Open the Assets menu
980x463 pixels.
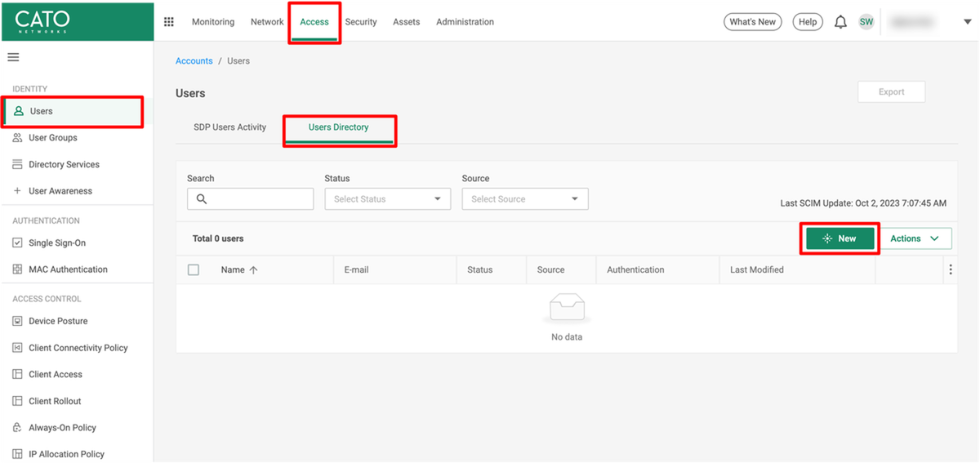point(407,22)
